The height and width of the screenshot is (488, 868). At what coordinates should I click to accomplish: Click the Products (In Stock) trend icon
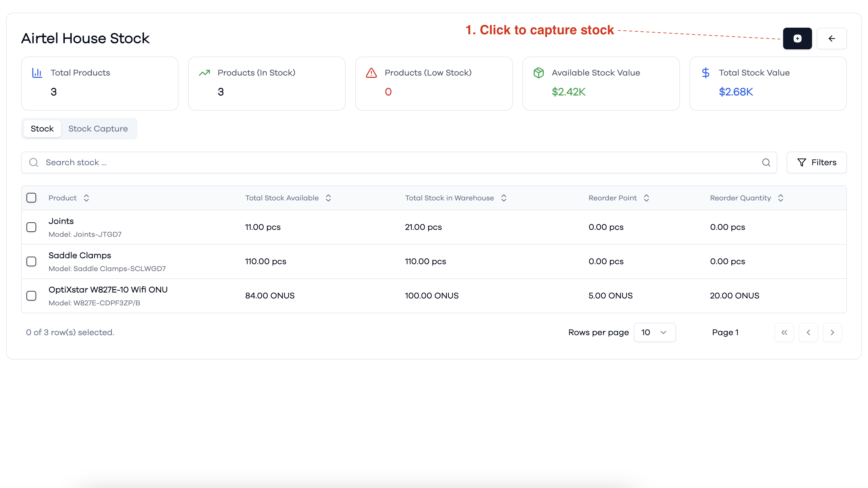(204, 73)
